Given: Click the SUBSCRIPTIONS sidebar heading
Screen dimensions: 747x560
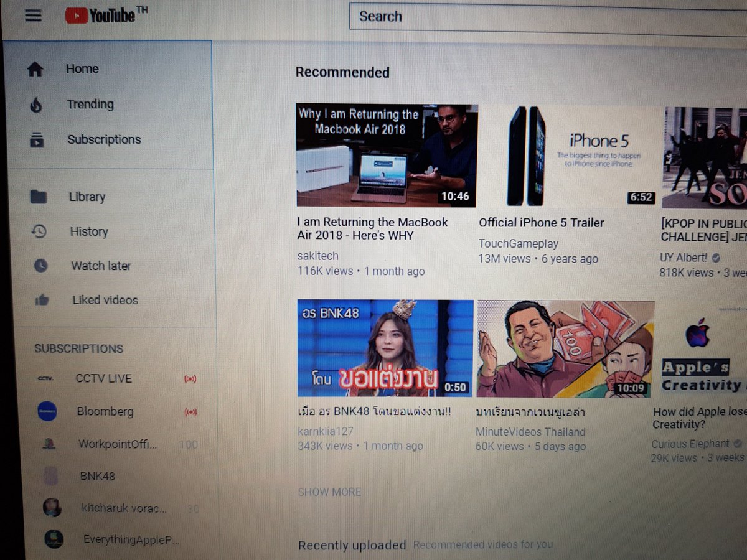Looking at the screenshot, I should (78, 348).
